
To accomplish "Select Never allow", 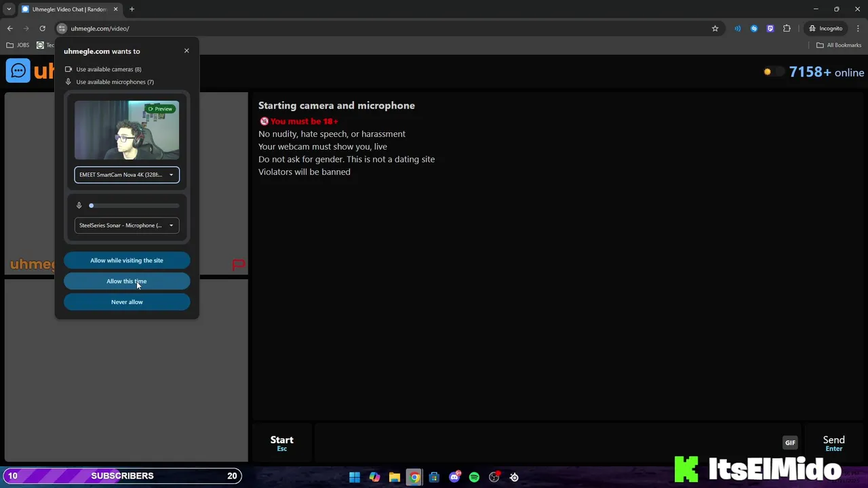I will (127, 302).
